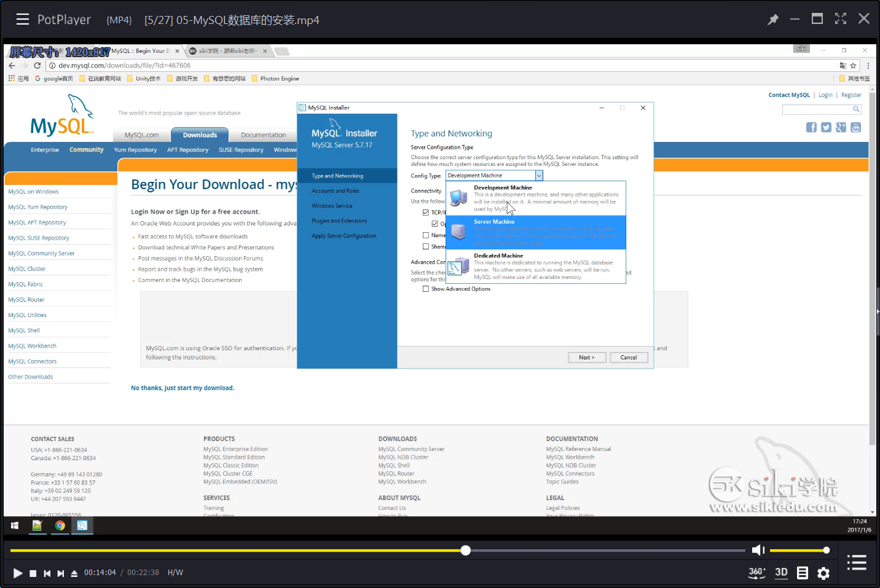Click the Enterprise nav link
Image resolution: width=880 pixels, height=588 pixels.
pyautogui.click(x=45, y=150)
